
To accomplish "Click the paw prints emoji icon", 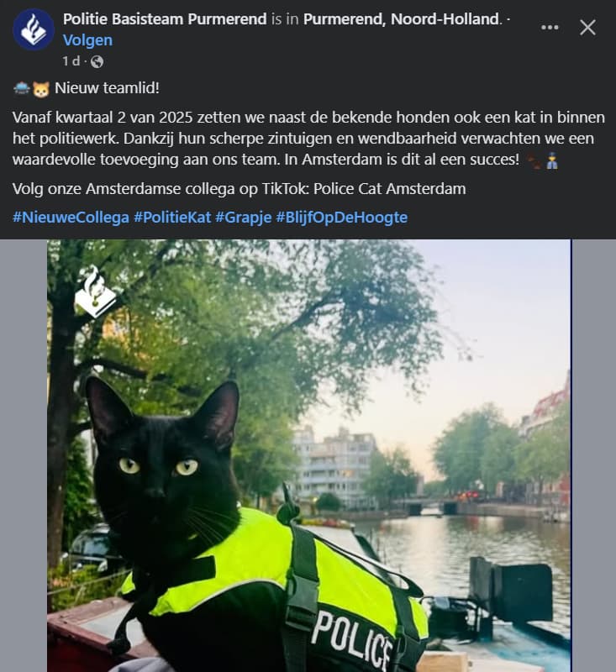I will pos(534,160).
